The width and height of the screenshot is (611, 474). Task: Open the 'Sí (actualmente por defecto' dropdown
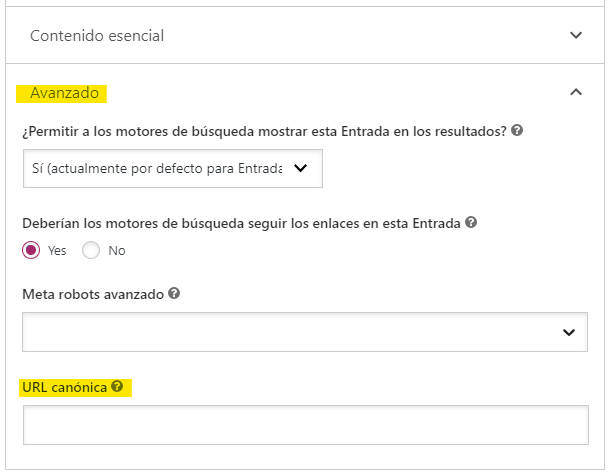pyautogui.click(x=173, y=168)
